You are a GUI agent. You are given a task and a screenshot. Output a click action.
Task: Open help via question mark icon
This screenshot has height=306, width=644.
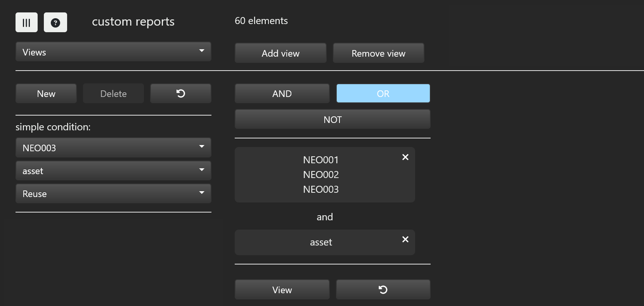pos(55,22)
